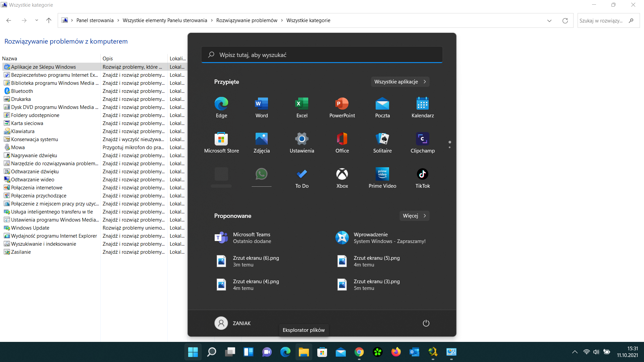Open Firefox from the taskbar
This screenshot has width=644, height=362.
(396, 352)
